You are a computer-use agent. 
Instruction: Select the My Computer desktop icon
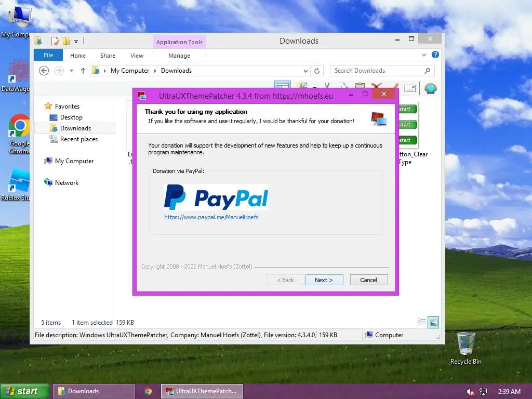[17, 21]
